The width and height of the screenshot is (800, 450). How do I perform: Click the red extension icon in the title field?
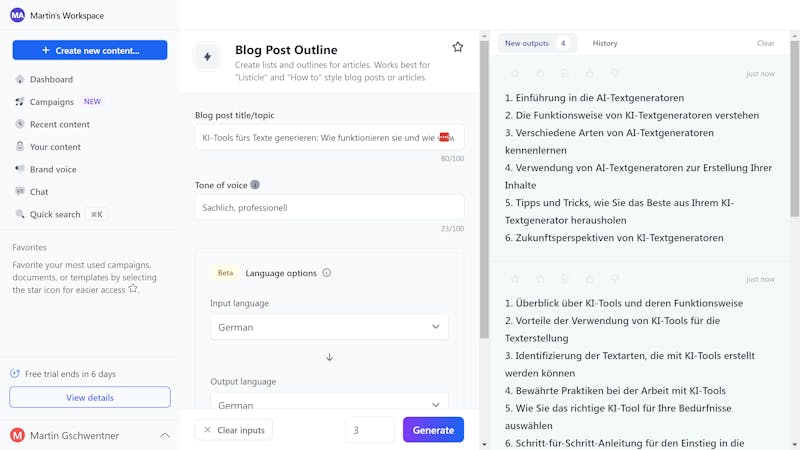tap(444, 137)
